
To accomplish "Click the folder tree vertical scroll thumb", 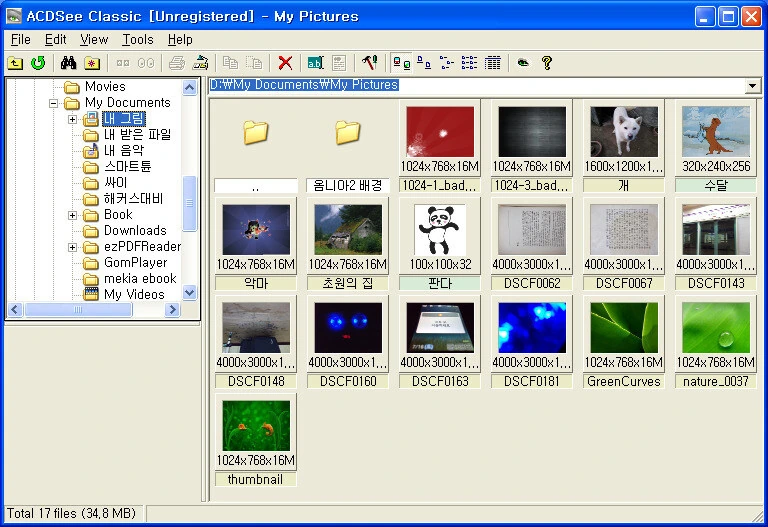I will [190, 203].
